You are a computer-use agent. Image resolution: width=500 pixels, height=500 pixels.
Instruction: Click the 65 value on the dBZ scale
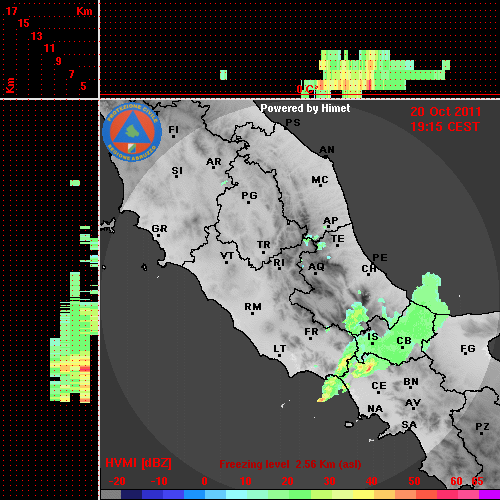tap(477, 481)
